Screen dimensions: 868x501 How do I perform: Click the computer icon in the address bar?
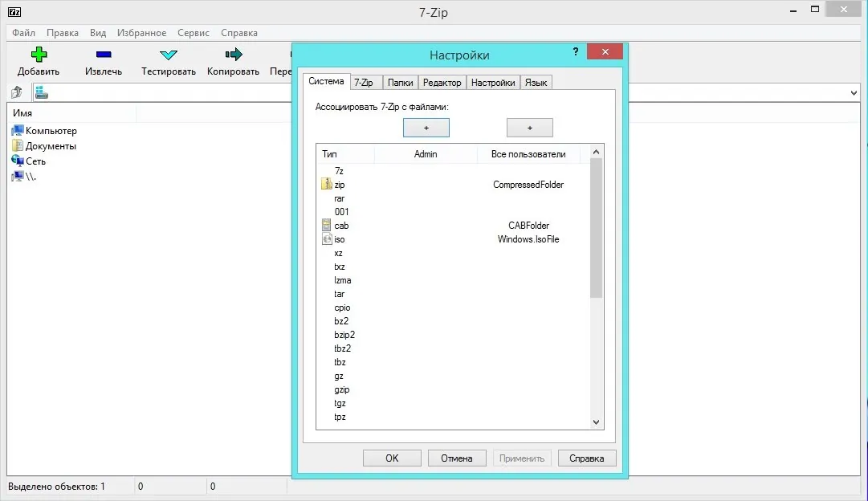click(x=42, y=92)
